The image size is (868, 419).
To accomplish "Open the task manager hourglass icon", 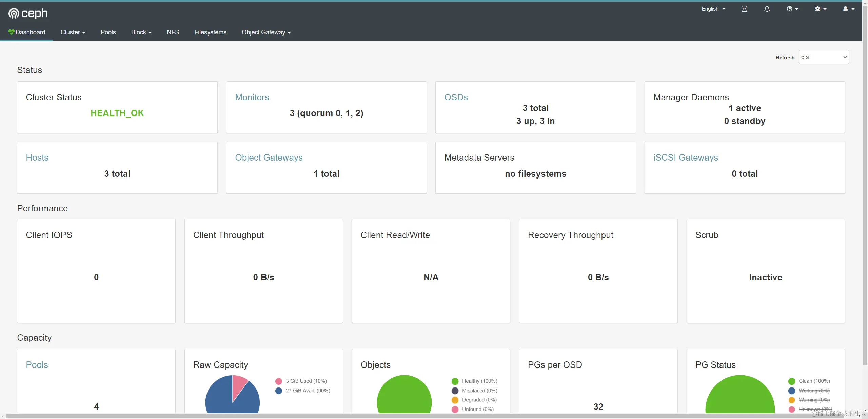I will tap(744, 9).
